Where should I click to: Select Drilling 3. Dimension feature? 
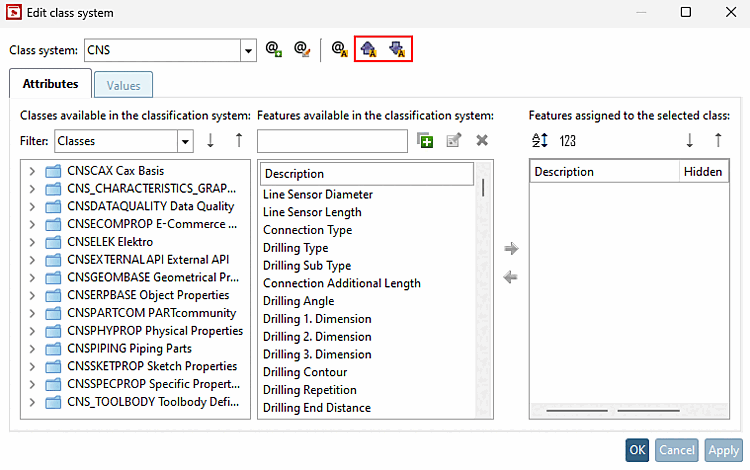(317, 354)
